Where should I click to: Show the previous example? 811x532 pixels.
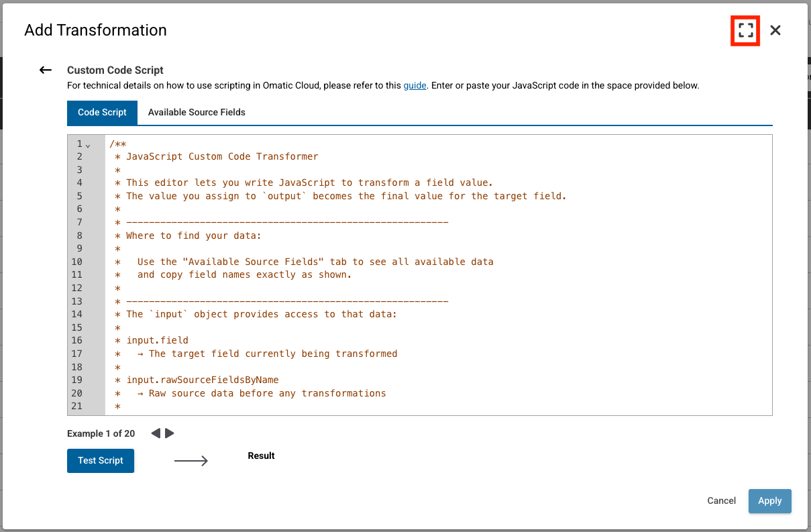click(156, 433)
